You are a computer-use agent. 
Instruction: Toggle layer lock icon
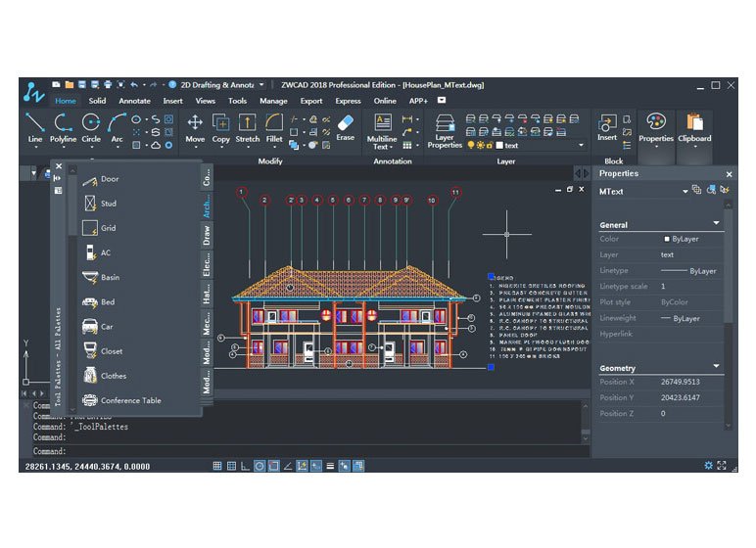[490, 145]
